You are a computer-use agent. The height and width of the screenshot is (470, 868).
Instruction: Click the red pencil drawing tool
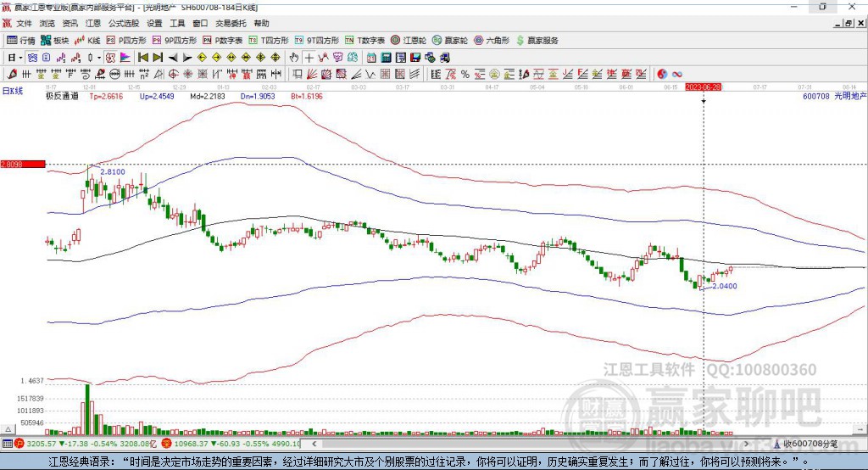[x=12, y=75]
